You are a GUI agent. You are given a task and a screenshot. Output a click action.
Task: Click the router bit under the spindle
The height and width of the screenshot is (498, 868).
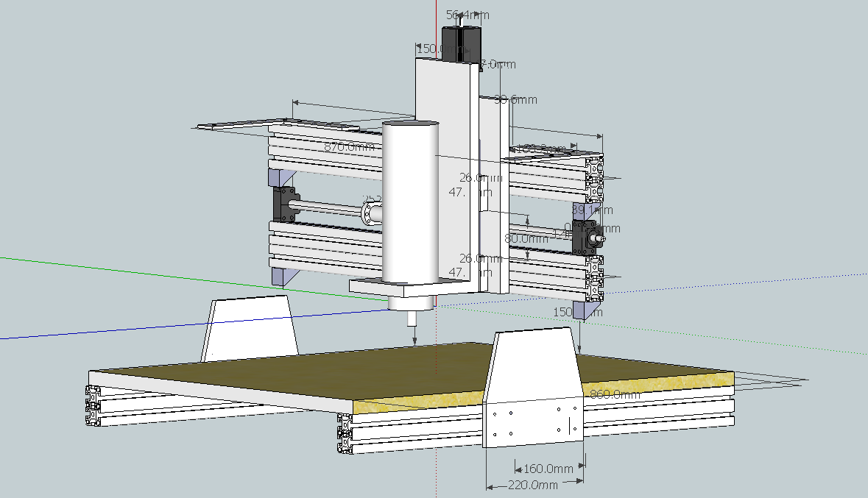[411, 318]
